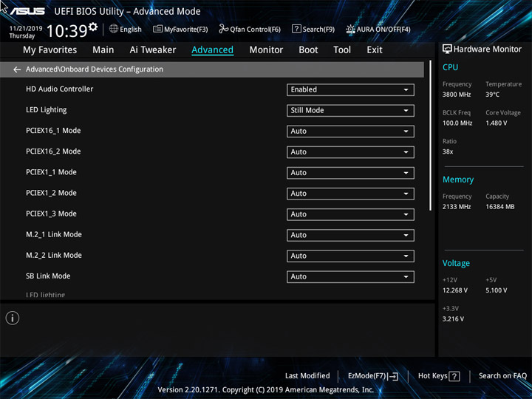Go to Boot tab
Viewport: 532px width, 399px height.
[308, 50]
